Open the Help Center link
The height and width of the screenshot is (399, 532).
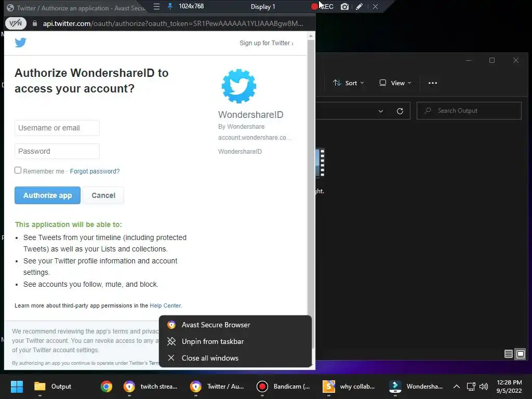(x=165, y=305)
